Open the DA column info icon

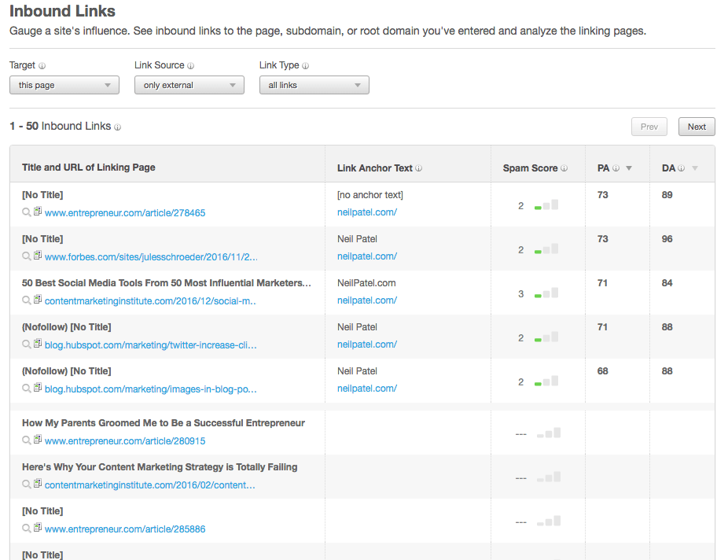click(x=681, y=168)
